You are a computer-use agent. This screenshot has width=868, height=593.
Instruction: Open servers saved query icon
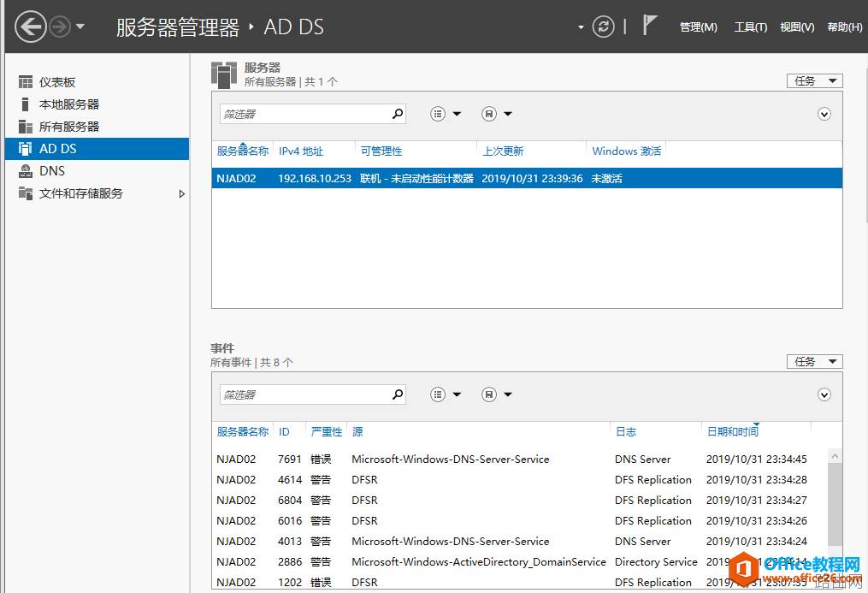489,114
